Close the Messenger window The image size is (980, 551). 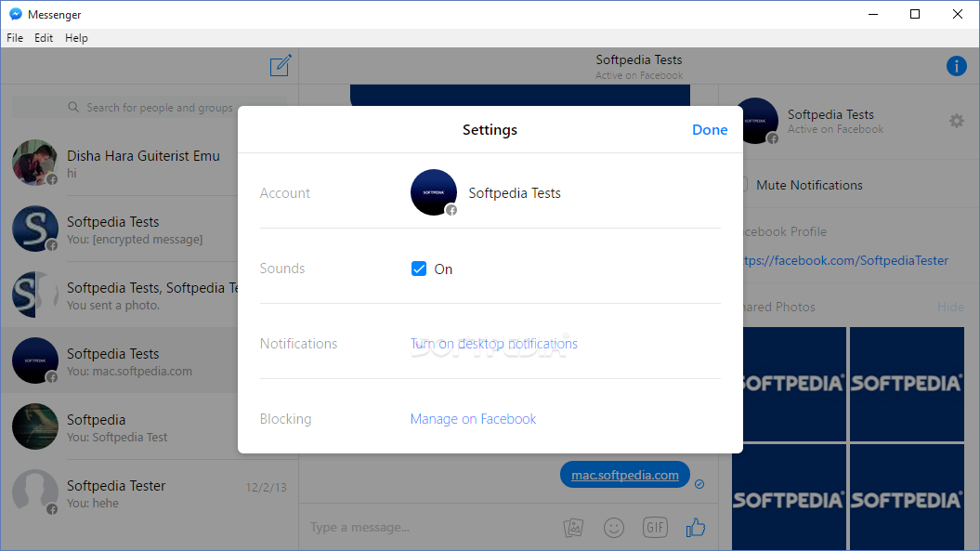click(x=958, y=14)
